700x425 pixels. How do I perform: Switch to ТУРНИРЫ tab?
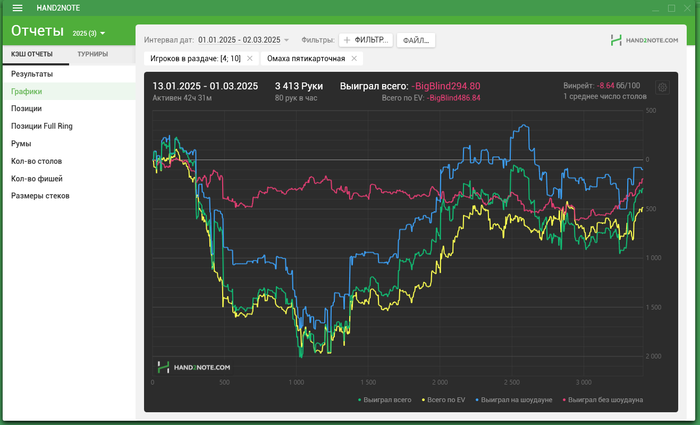pos(92,54)
